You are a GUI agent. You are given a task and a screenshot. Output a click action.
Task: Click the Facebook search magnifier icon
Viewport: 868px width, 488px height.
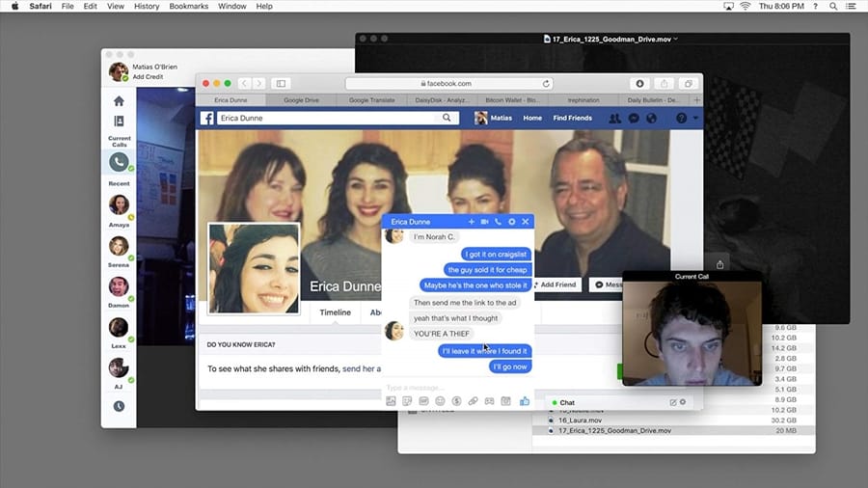coord(447,118)
